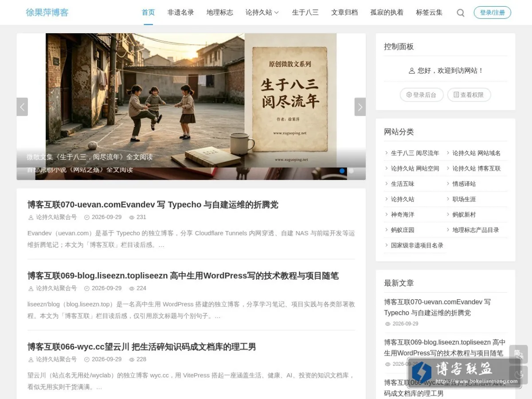Click the eye icon under sidebar article 070
The height and width of the screenshot is (399, 532).
tap(388, 324)
